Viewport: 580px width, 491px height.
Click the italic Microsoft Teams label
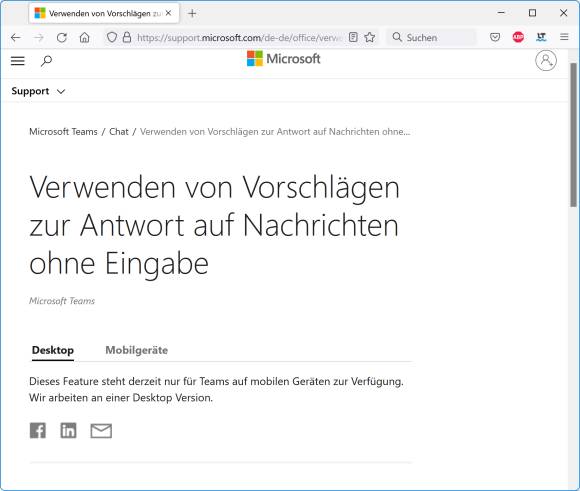[x=62, y=301]
